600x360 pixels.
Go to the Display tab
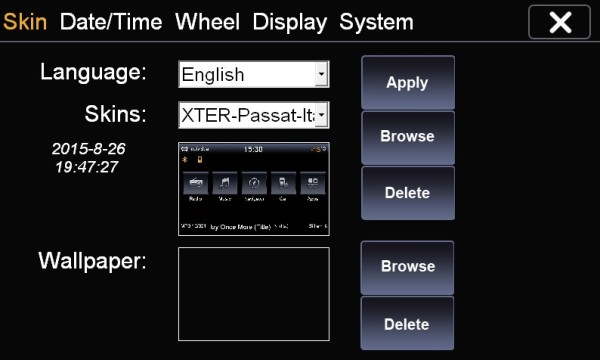[x=290, y=22]
